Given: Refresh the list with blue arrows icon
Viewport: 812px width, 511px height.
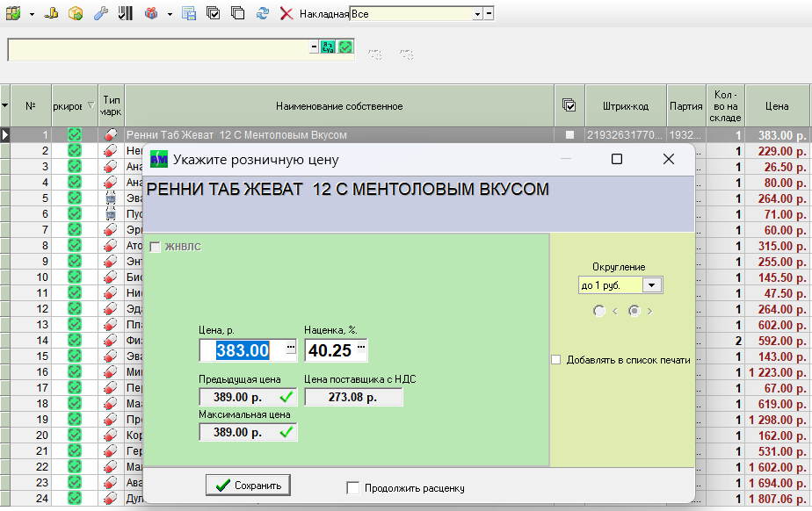Looking at the screenshot, I should tap(263, 13).
